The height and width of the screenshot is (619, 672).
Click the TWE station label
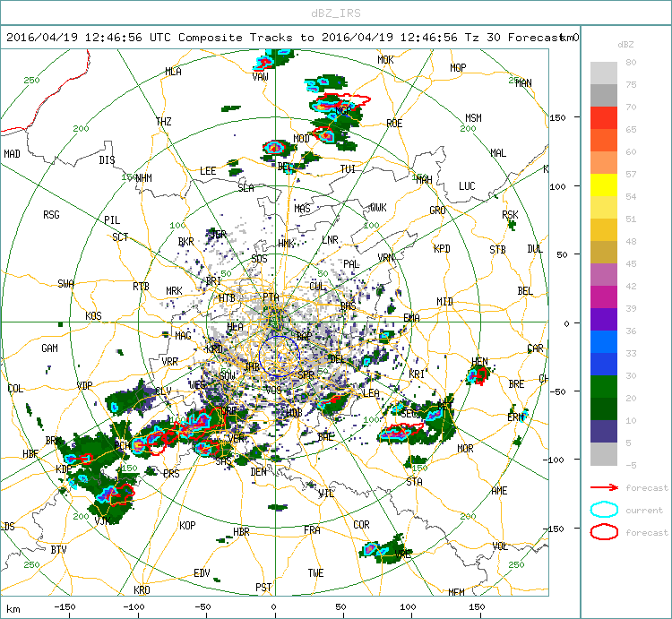point(315,573)
